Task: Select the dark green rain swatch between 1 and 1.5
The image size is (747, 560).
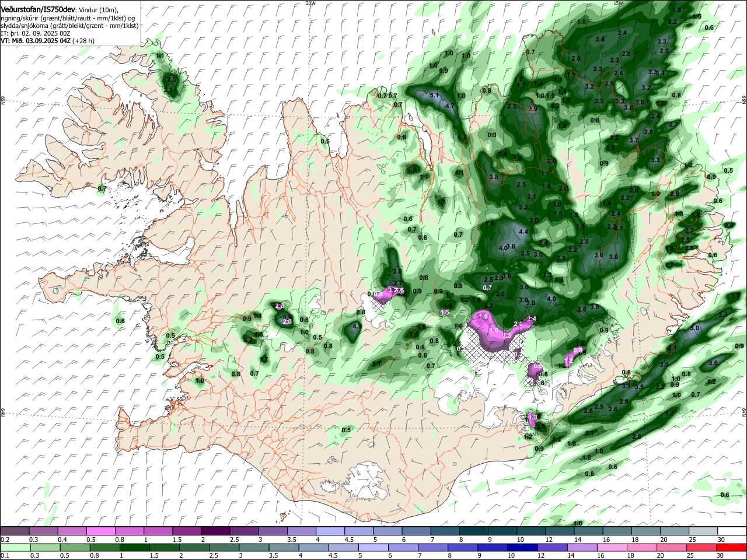Action: pyautogui.click(x=134, y=547)
